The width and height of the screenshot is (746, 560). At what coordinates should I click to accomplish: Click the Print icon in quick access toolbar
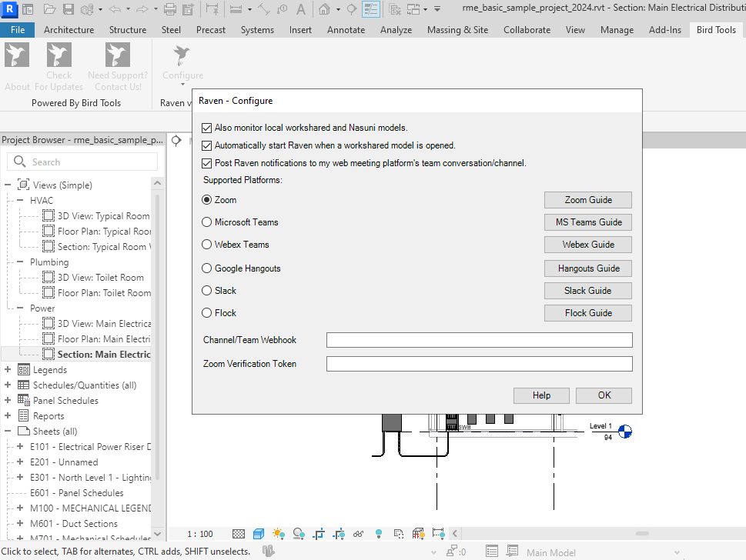click(169, 9)
